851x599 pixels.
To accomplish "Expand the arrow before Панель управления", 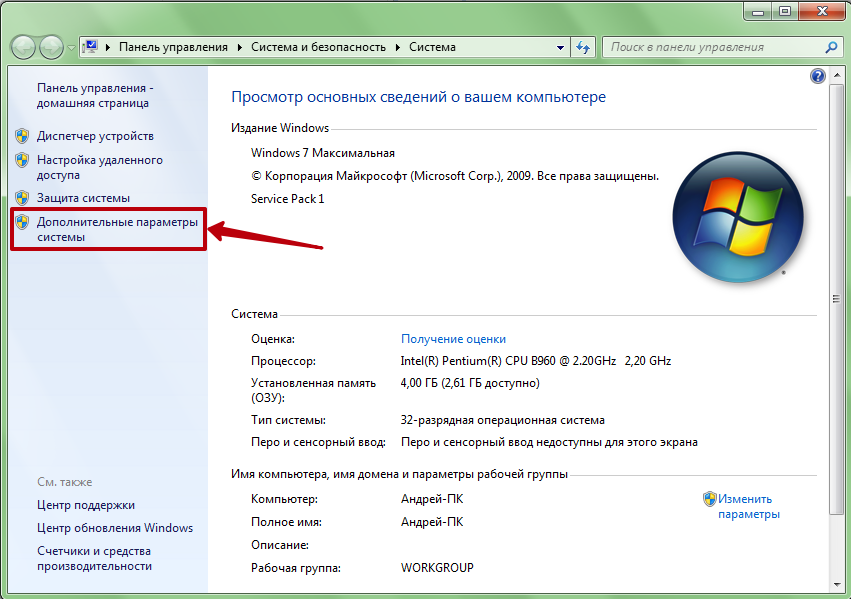I will 107,47.
